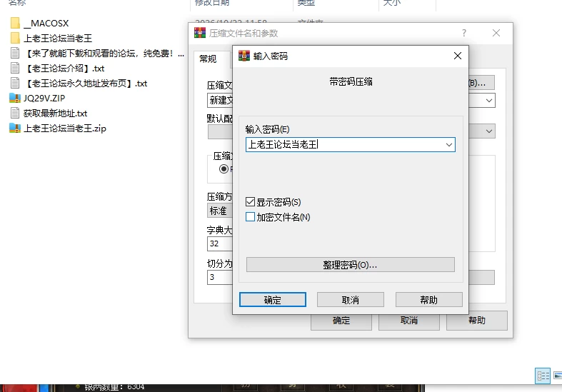Switch to 常规 tab
The image size is (562, 392).
click(x=208, y=59)
